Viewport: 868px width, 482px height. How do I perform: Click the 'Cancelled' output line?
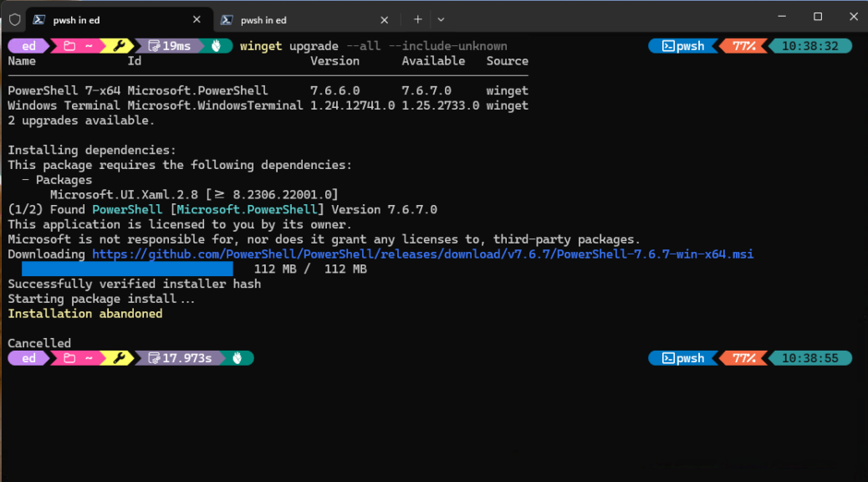click(39, 343)
